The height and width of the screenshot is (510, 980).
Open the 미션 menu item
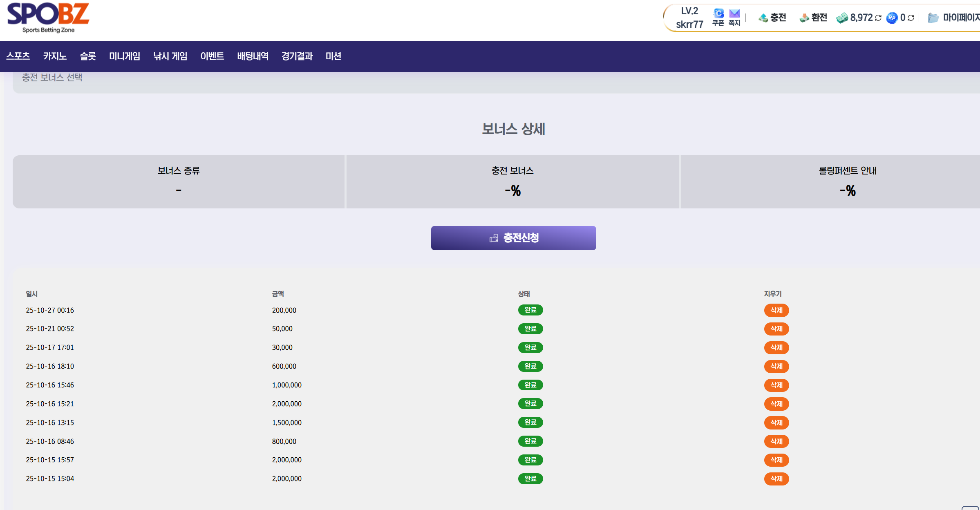[333, 56]
